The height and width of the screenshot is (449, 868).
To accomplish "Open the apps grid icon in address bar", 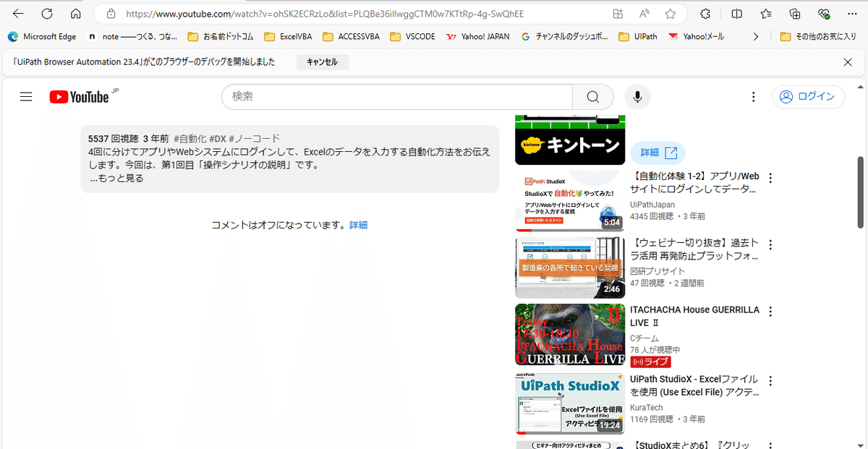I will click(x=618, y=14).
